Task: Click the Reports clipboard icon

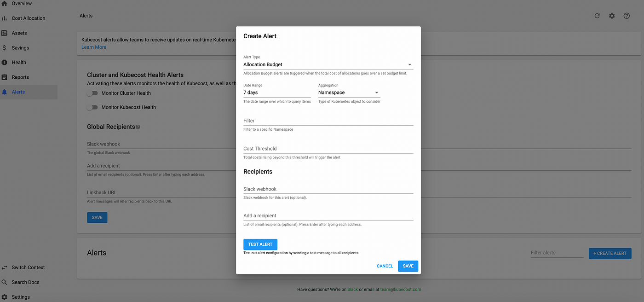Action: pos(4,77)
